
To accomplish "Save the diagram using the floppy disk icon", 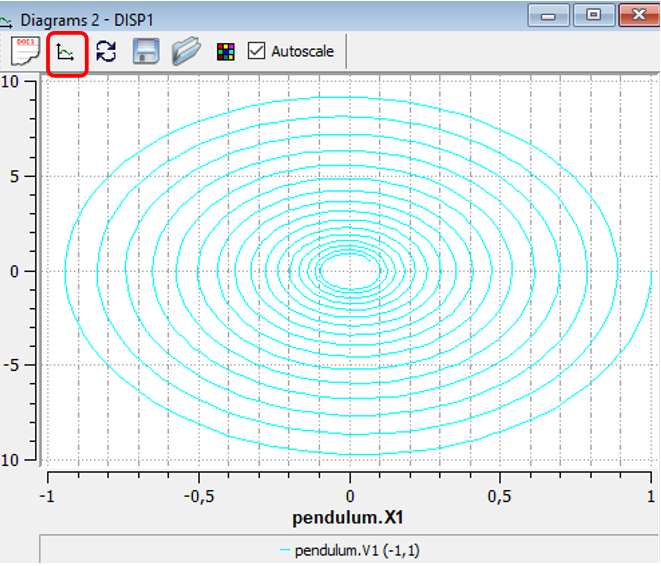I will point(146,51).
